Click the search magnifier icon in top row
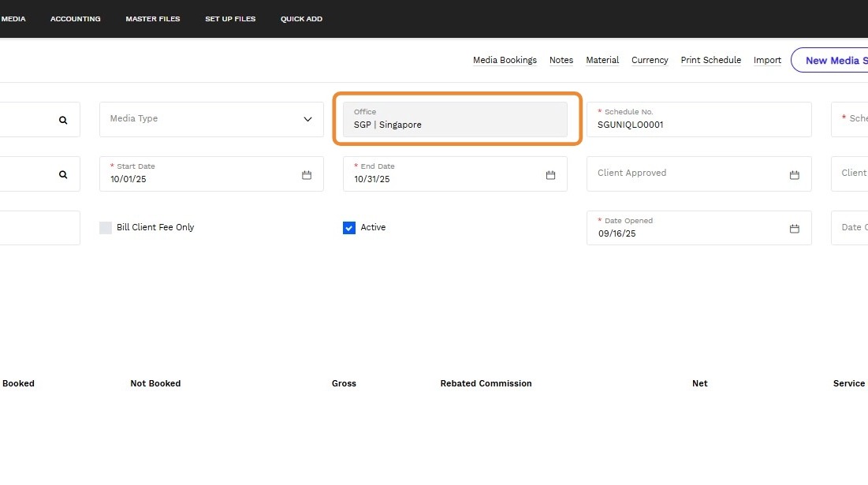 click(x=63, y=120)
